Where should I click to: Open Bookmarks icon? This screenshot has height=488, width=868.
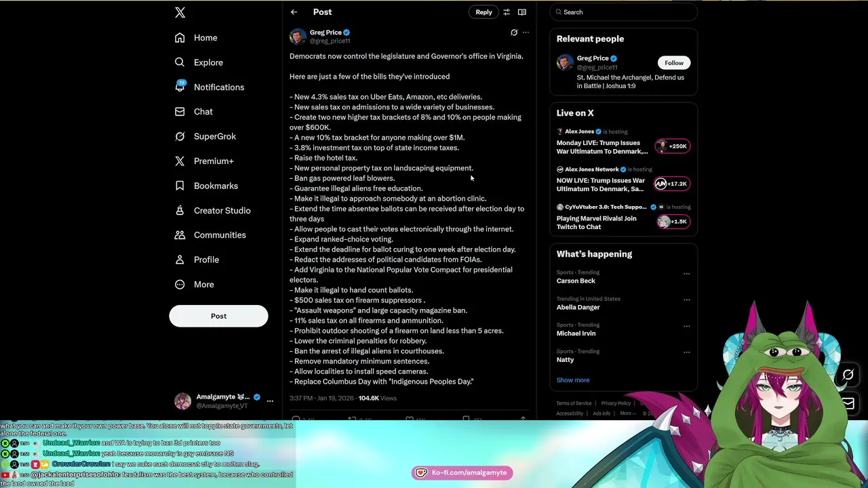coord(180,186)
